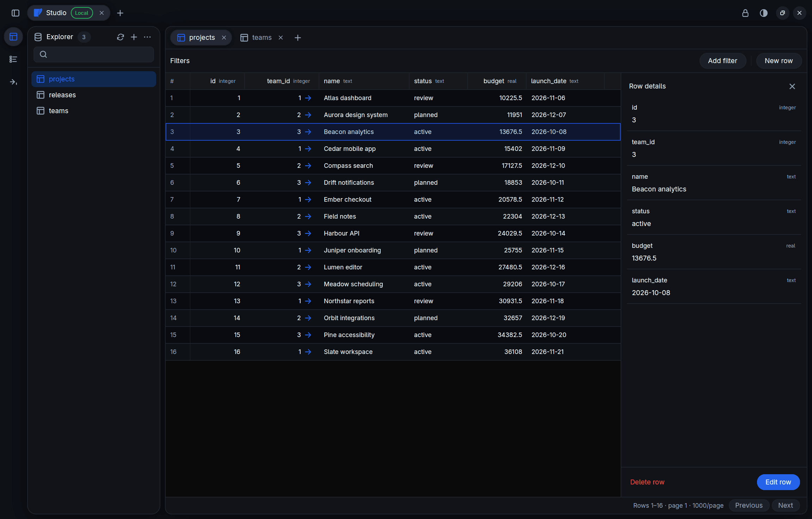Follow team_id link for Atlas dashboard
Image resolution: width=812 pixels, height=519 pixels.
[308, 98]
